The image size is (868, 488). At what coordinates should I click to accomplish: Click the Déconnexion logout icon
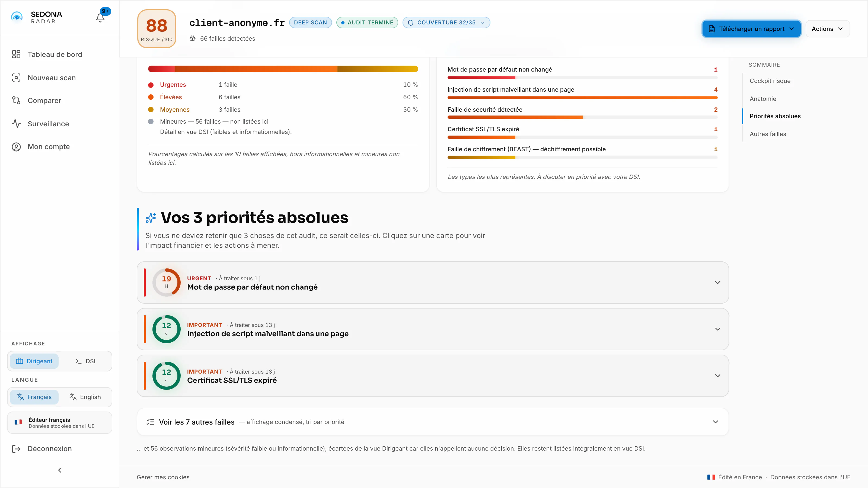(16, 449)
